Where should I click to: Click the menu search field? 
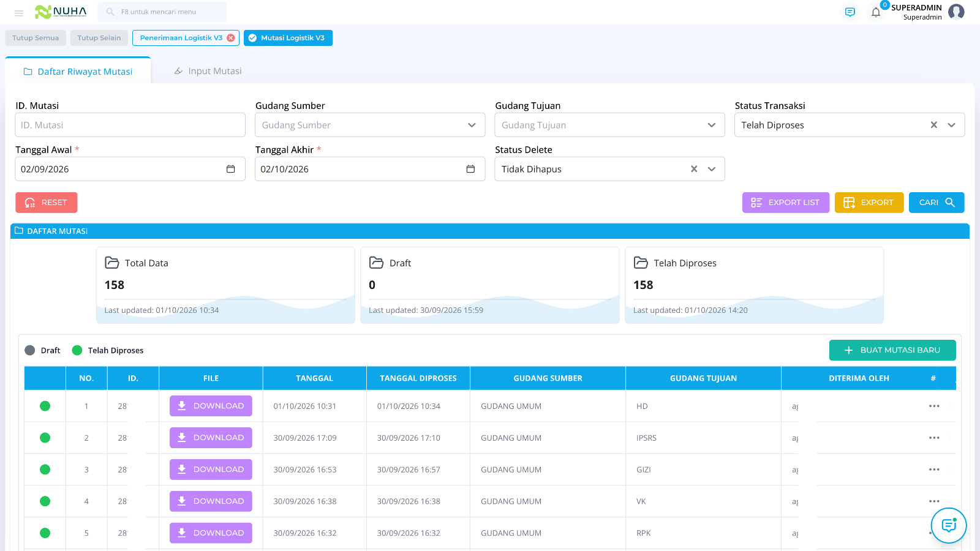point(162,12)
